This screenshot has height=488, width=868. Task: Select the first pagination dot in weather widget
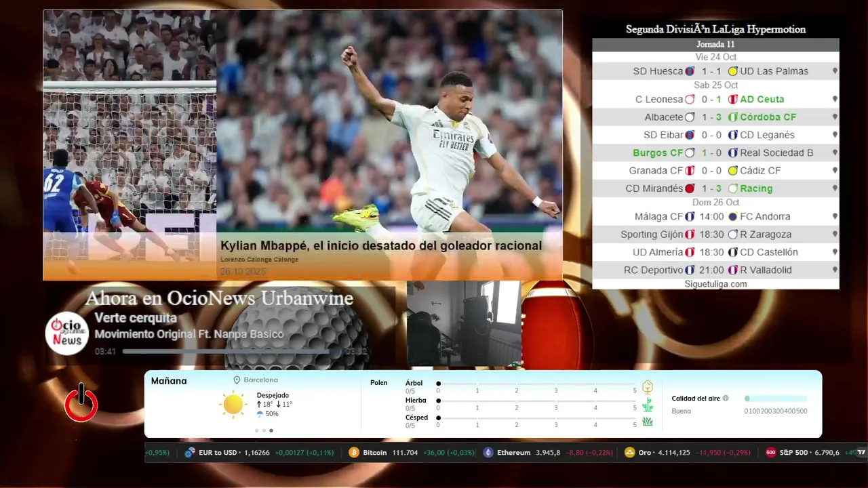pyautogui.click(x=257, y=430)
